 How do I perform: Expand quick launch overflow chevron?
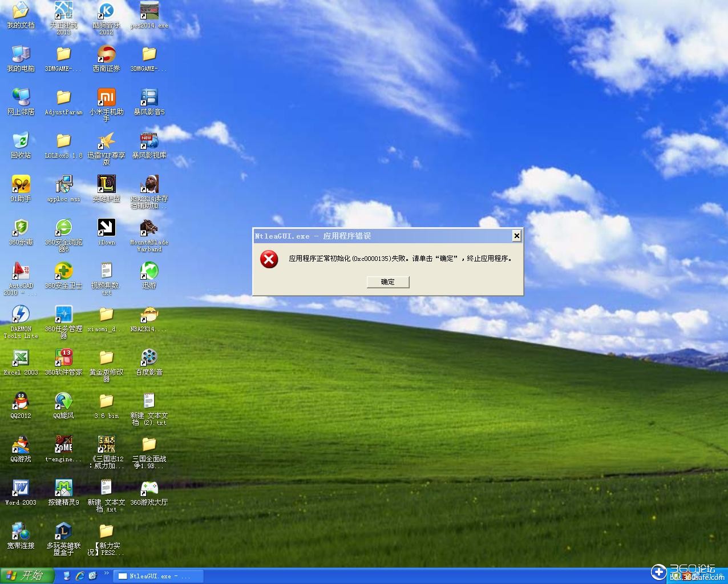pyautogui.click(x=106, y=573)
